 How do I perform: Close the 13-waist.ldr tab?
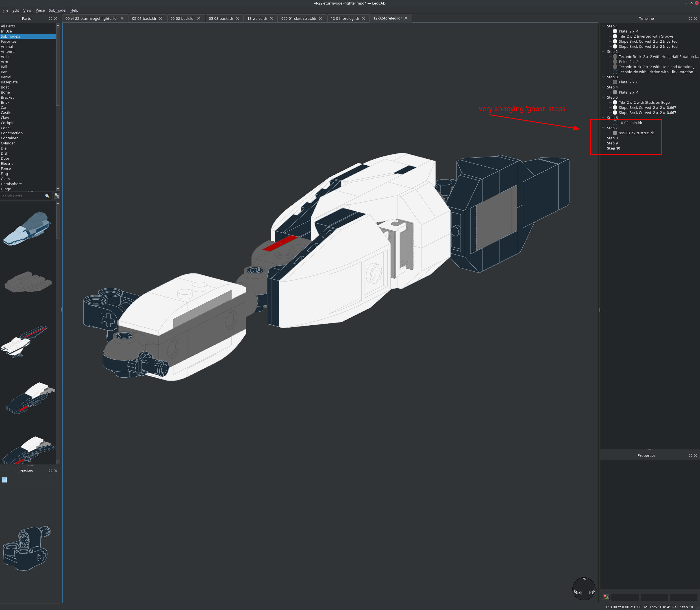click(271, 18)
